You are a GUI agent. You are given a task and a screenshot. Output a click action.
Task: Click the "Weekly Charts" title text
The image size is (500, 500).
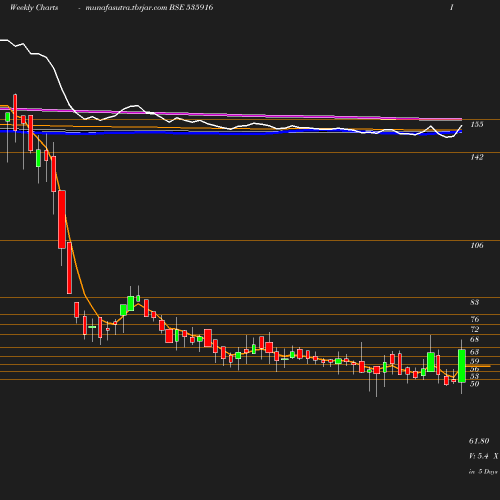pos(34,7)
